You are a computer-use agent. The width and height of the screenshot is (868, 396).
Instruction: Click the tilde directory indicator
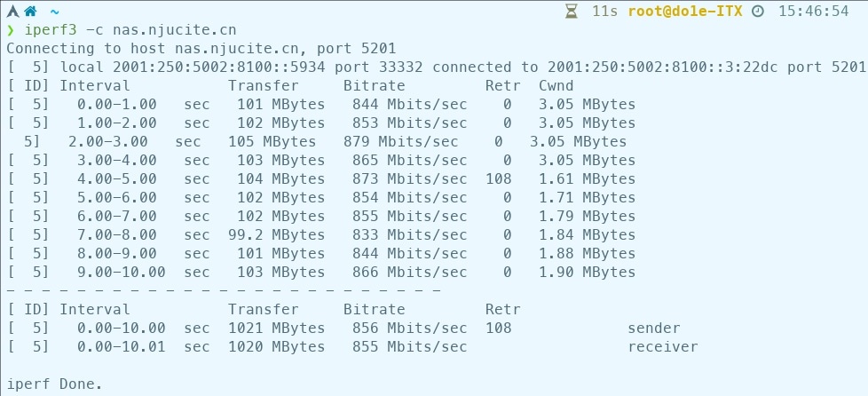pos(55,11)
